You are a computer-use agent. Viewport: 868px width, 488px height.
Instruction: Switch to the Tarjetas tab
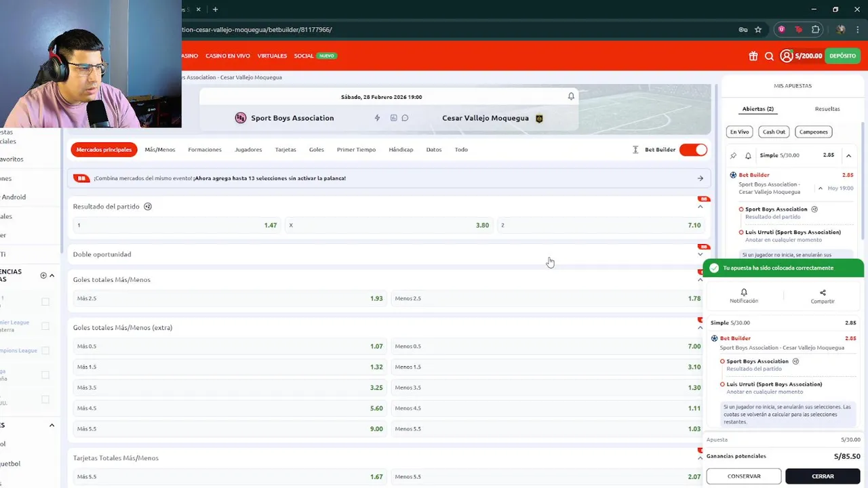pyautogui.click(x=285, y=150)
